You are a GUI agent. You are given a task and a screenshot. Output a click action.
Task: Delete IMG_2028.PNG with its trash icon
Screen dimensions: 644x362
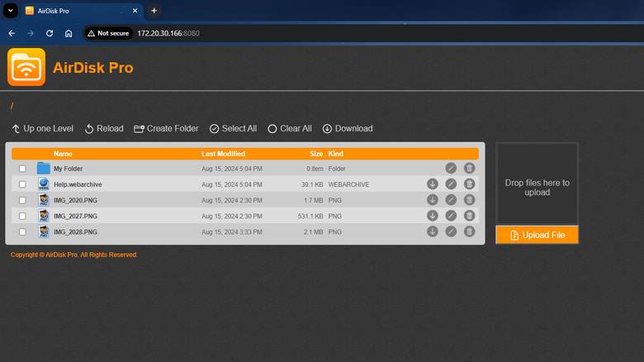point(470,231)
